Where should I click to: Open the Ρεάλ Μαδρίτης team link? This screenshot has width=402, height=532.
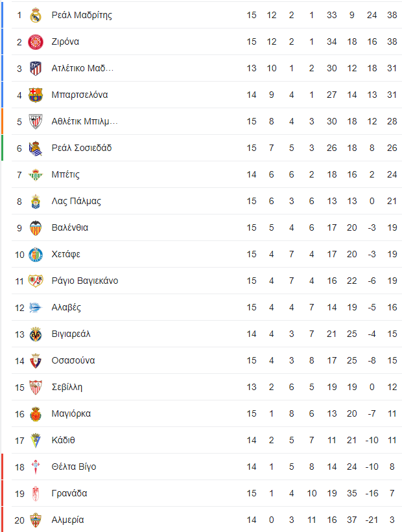[x=82, y=15]
